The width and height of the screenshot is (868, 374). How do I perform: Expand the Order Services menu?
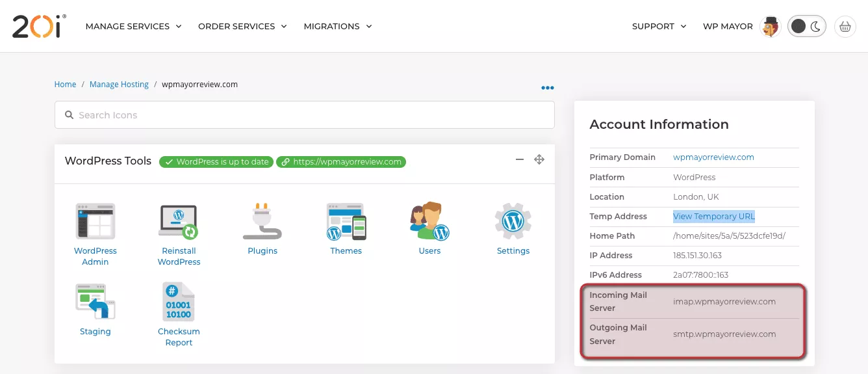click(242, 26)
